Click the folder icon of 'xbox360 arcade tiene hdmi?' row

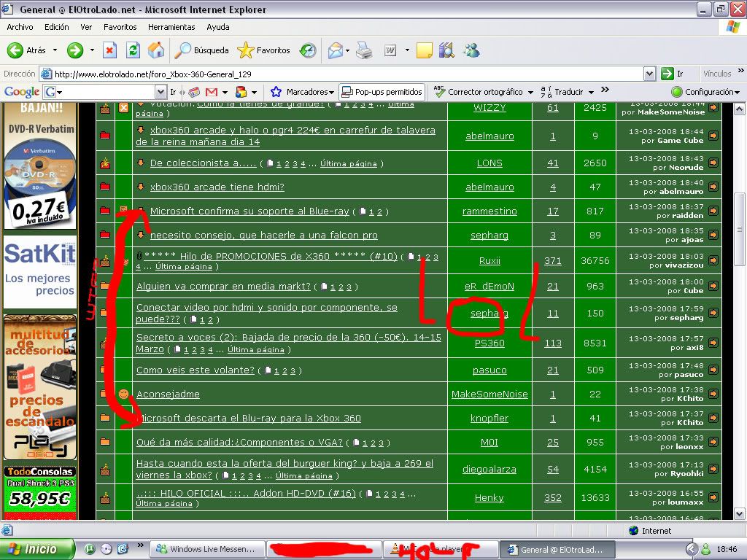[105, 187]
